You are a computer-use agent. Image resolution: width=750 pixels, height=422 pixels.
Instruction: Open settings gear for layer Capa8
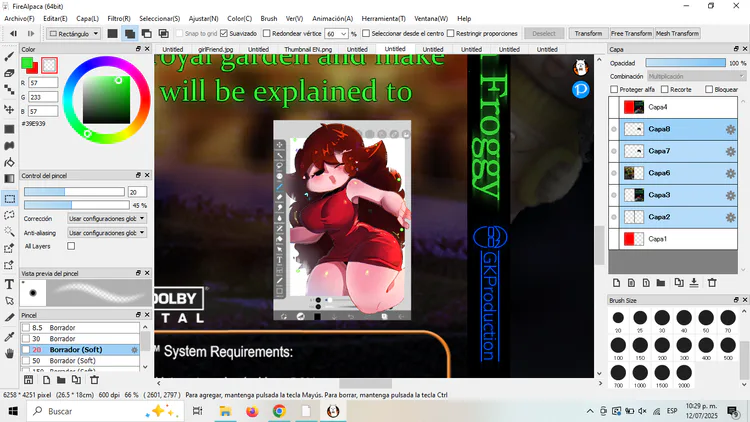[x=730, y=129]
